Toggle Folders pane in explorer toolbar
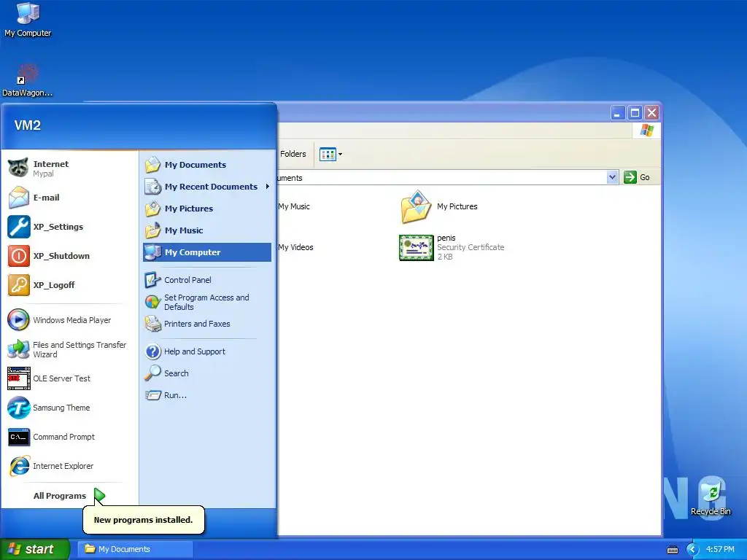Image resolution: width=747 pixels, height=560 pixels. 293,154
